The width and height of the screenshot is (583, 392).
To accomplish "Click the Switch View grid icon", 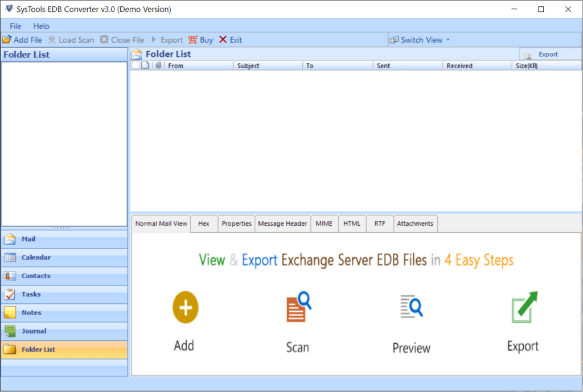I will click(394, 40).
